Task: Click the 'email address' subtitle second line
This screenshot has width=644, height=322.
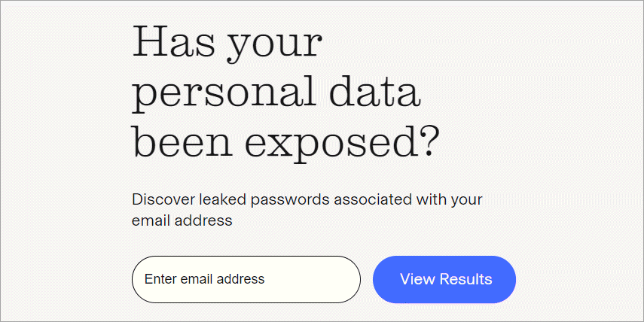Action: point(182,220)
